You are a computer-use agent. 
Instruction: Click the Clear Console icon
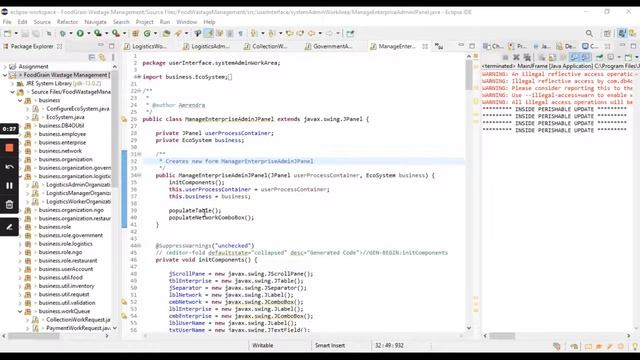point(542,57)
